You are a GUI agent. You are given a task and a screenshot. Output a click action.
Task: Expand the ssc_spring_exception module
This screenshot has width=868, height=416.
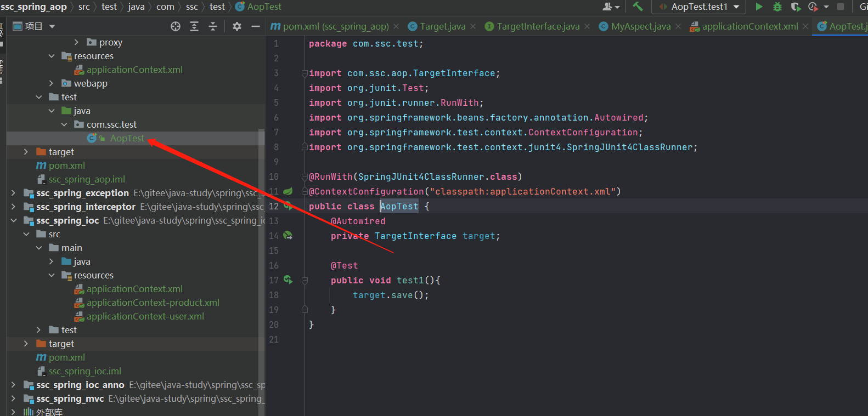[x=13, y=193]
